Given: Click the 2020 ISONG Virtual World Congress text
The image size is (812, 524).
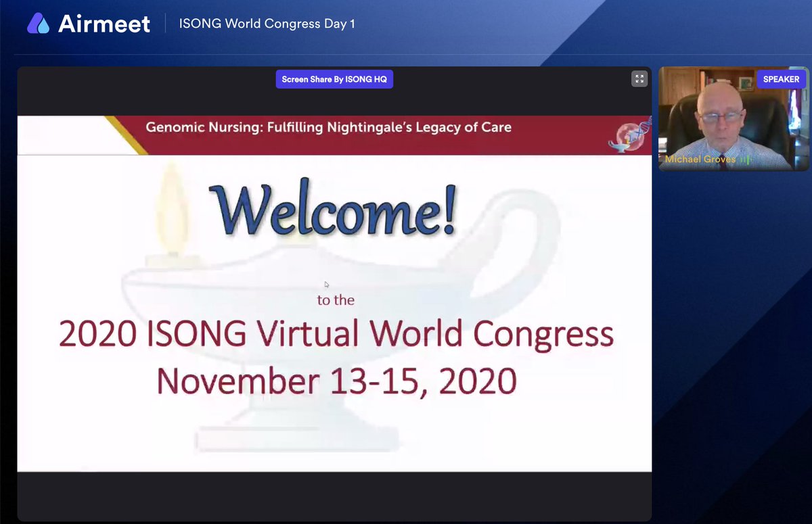Looking at the screenshot, I should [336, 335].
